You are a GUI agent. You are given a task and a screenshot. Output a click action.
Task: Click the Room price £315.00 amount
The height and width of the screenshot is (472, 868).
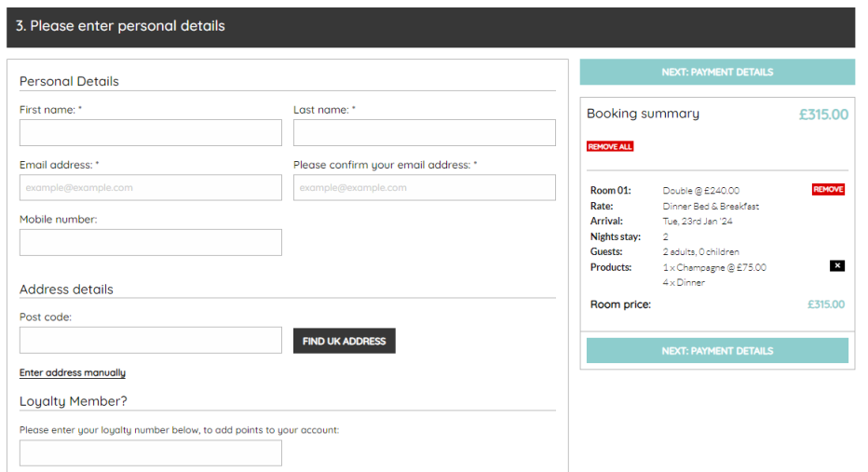coord(826,304)
